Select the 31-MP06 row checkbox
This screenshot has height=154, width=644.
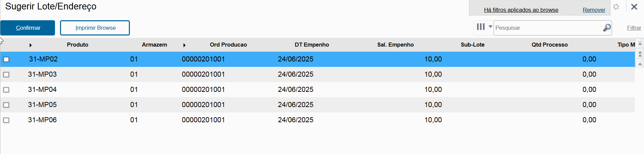point(6,120)
